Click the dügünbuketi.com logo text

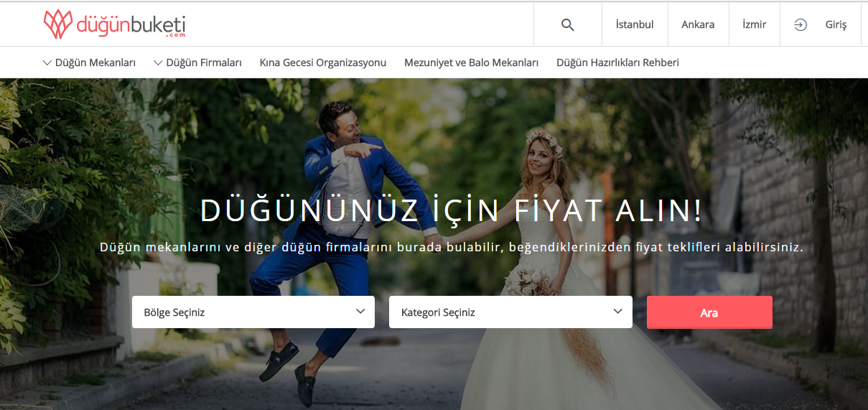point(131,26)
